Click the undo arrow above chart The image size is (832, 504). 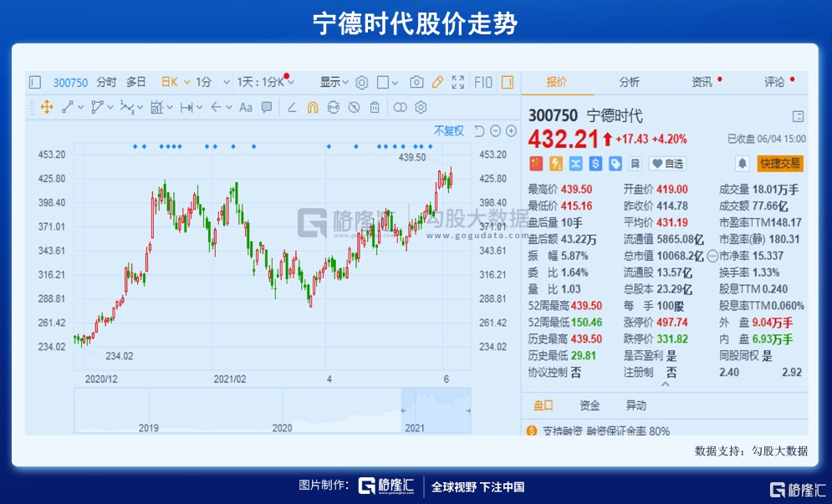(479, 131)
